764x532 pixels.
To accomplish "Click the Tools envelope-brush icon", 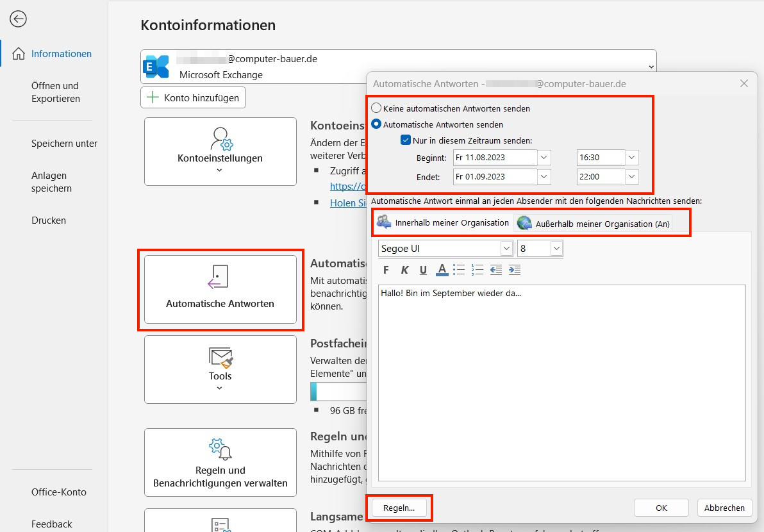I will (220, 358).
